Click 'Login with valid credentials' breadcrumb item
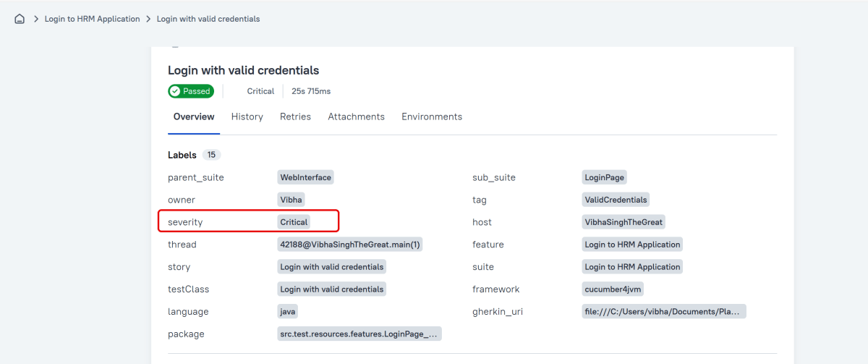 click(208, 19)
